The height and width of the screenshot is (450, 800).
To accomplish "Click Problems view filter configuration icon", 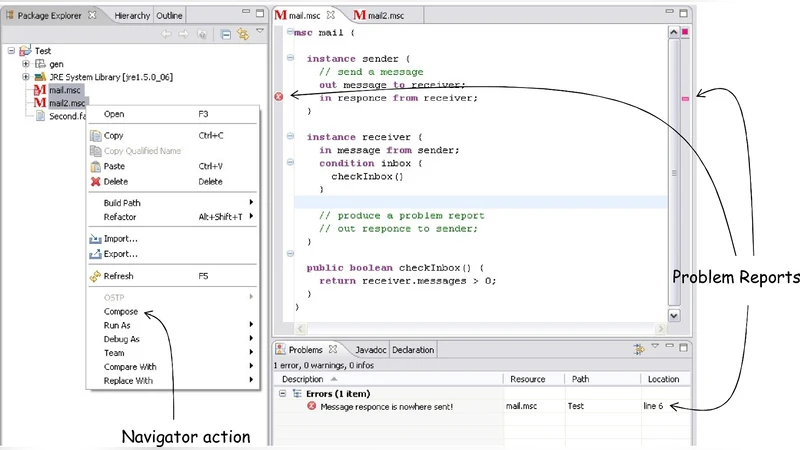I will (638, 349).
